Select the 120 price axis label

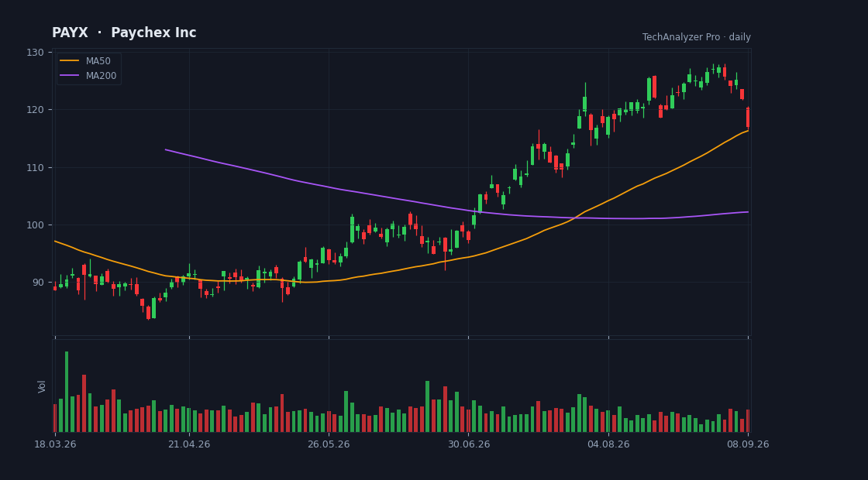(36, 110)
